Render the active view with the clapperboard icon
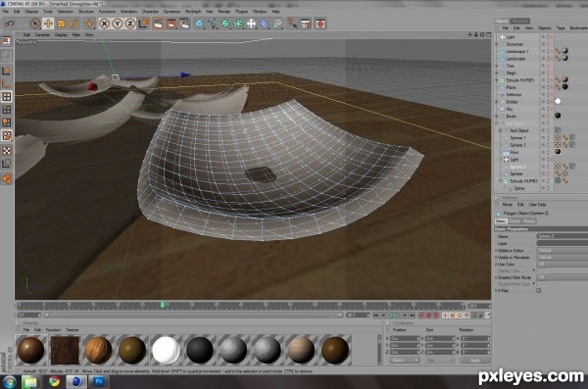Viewport: 588px width, 389px height. click(158, 24)
